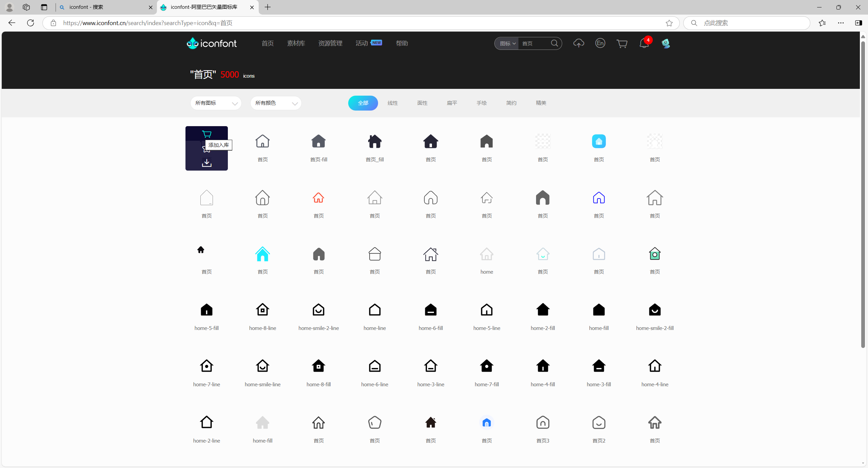Filter by 线性 style
This screenshot has height=468, width=868.
[393, 103]
